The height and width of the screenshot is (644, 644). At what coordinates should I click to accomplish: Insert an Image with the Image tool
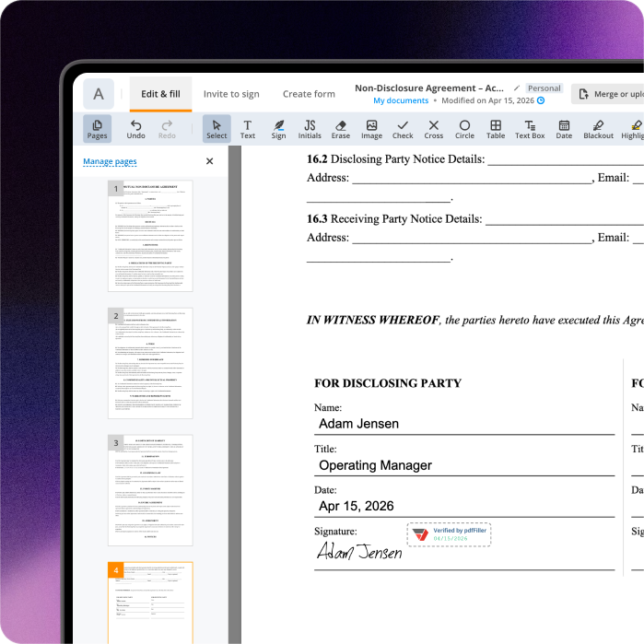click(x=371, y=129)
